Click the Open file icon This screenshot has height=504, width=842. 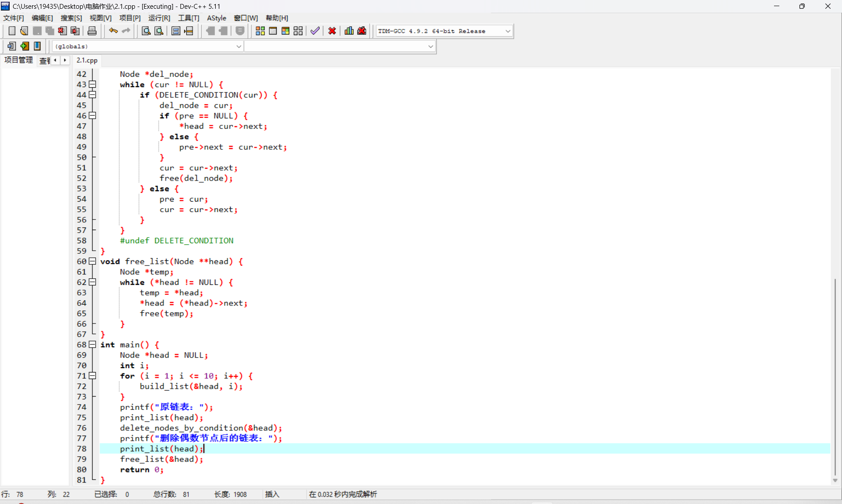point(24,31)
